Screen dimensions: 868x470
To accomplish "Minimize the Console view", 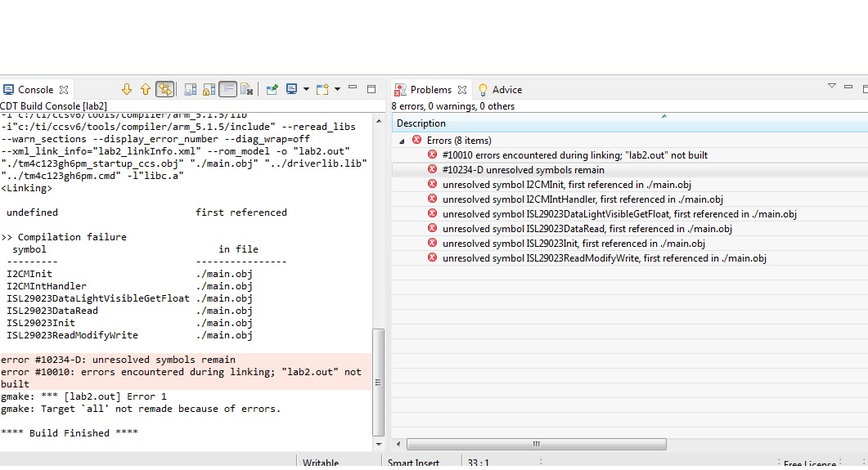I will (353, 88).
